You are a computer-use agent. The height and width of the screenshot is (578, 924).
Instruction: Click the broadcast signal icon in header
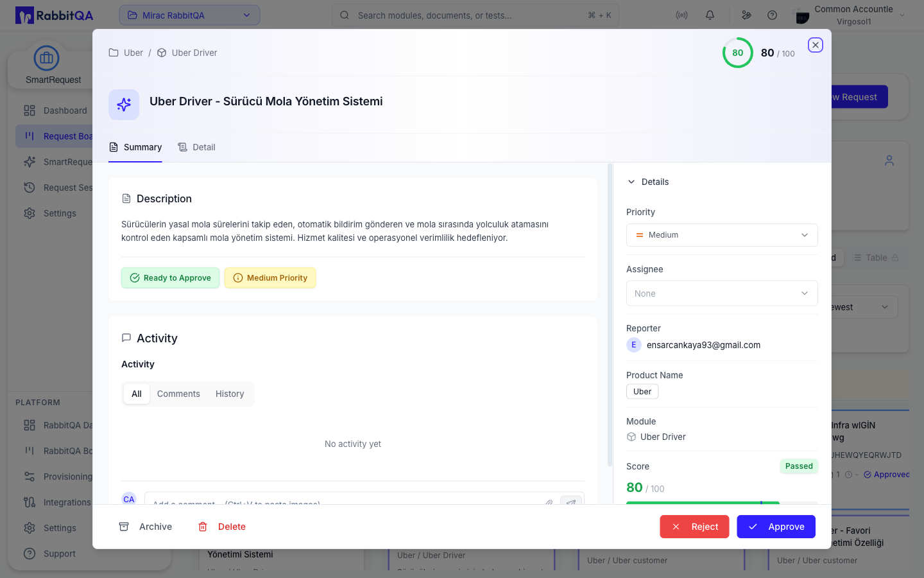pyautogui.click(x=681, y=15)
